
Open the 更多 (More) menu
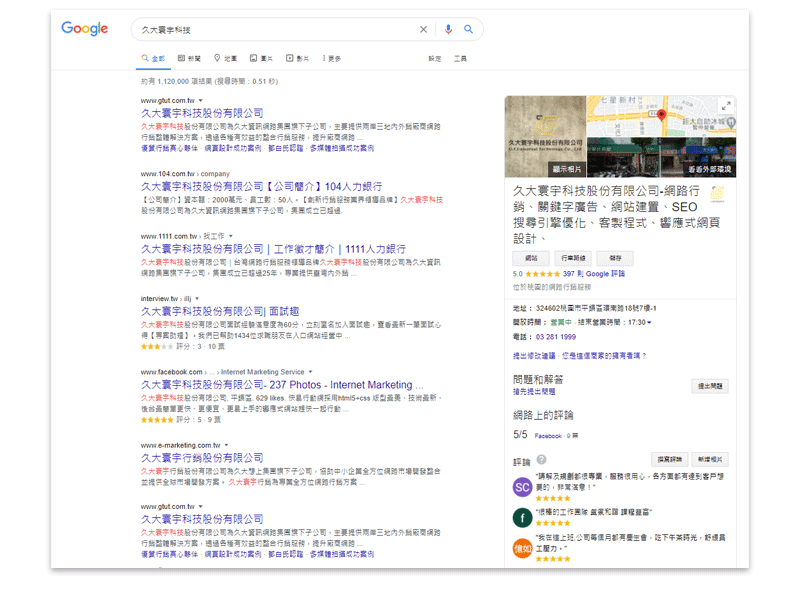tap(332, 59)
